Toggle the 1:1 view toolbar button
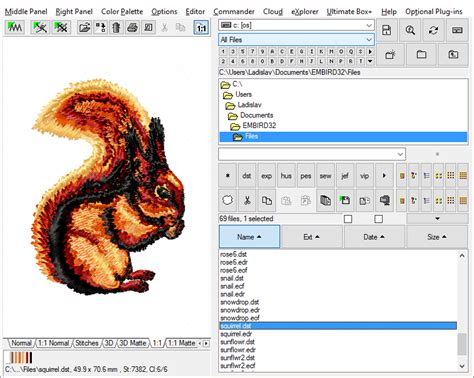 click(x=201, y=27)
